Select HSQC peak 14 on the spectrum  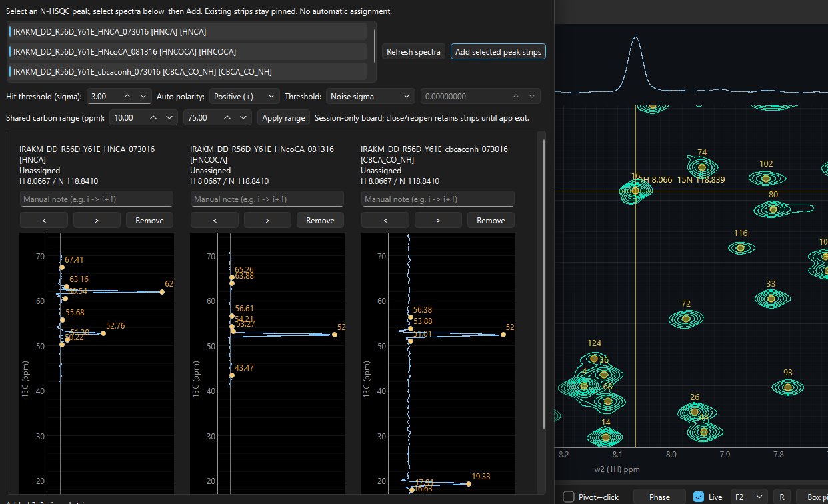tap(605, 437)
